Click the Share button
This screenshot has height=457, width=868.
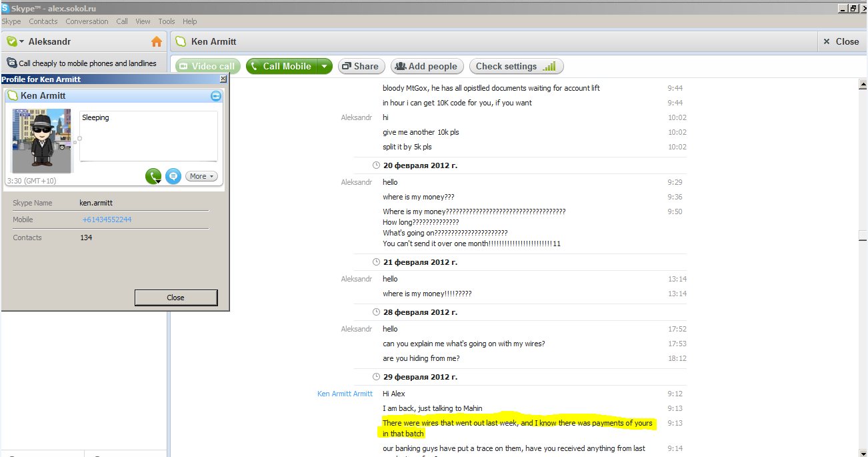[x=361, y=66]
